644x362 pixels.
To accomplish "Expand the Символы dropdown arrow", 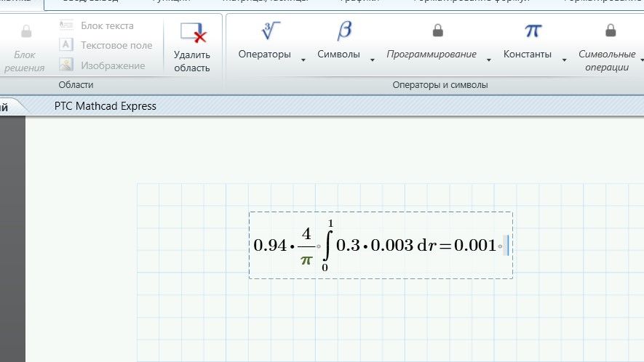I will click(372, 60).
